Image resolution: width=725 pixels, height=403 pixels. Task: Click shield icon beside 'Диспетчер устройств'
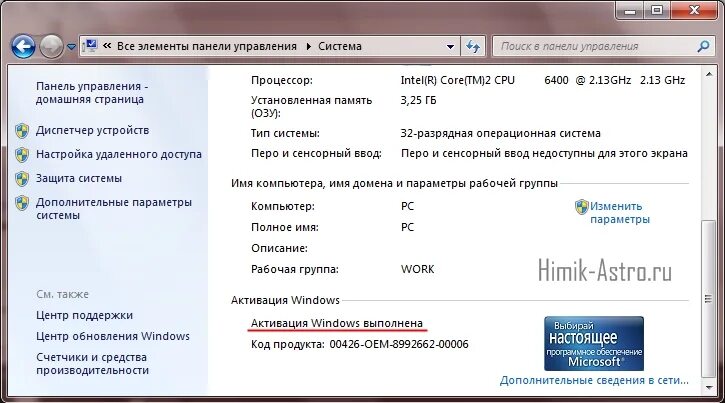(22, 131)
